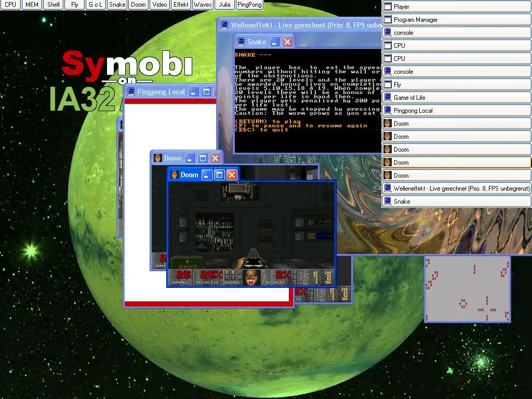Minimize the Pingpong Local window
532x399 pixels.
point(194,91)
